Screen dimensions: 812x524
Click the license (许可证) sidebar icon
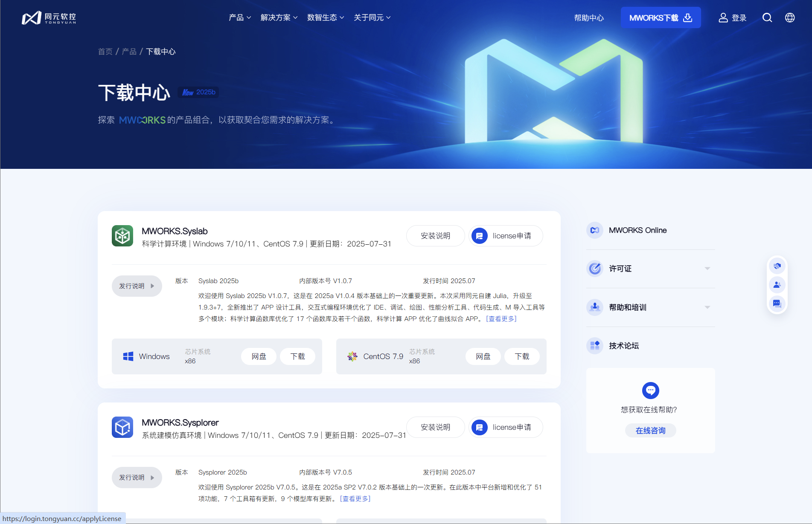[x=595, y=269]
